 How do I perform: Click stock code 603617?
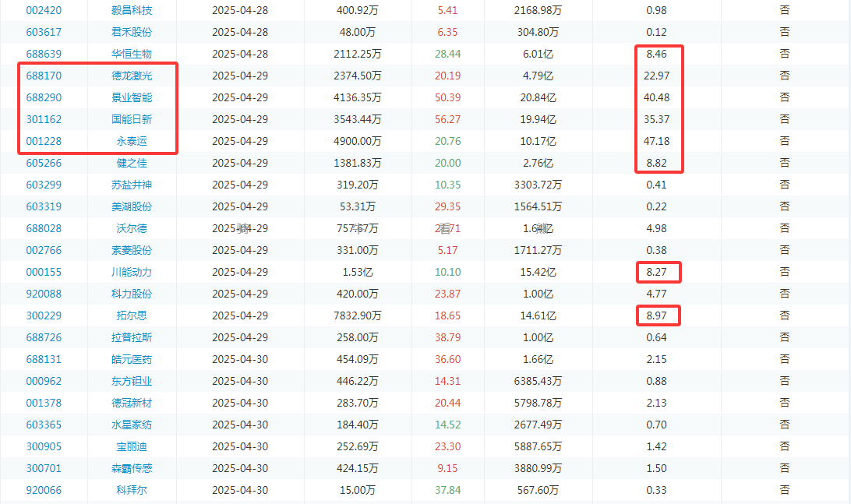tap(44, 32)
